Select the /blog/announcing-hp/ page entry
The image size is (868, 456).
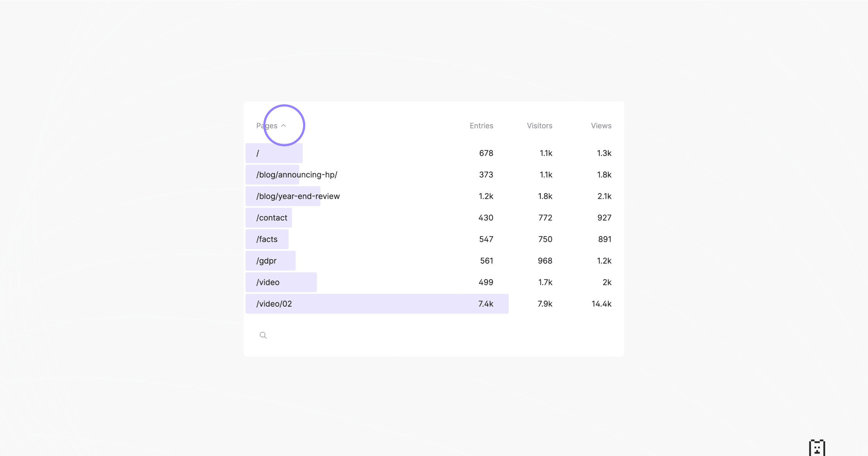297,174
